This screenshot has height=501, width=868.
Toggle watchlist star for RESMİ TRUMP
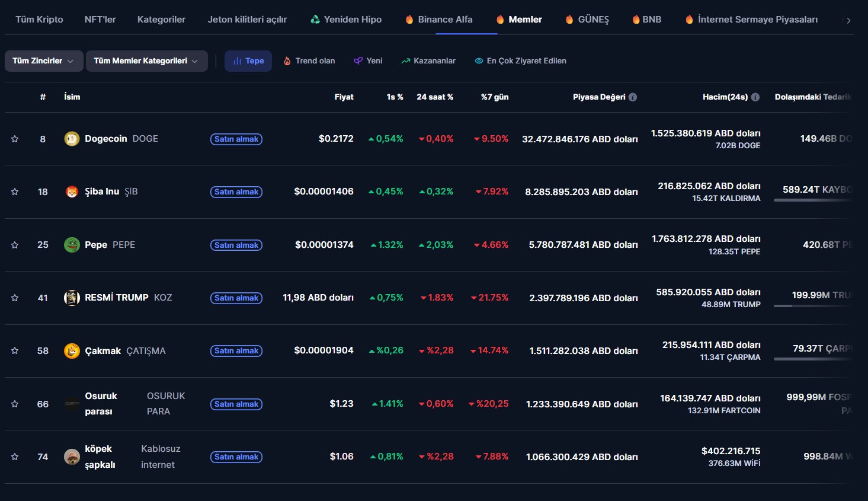coord(15,298)
